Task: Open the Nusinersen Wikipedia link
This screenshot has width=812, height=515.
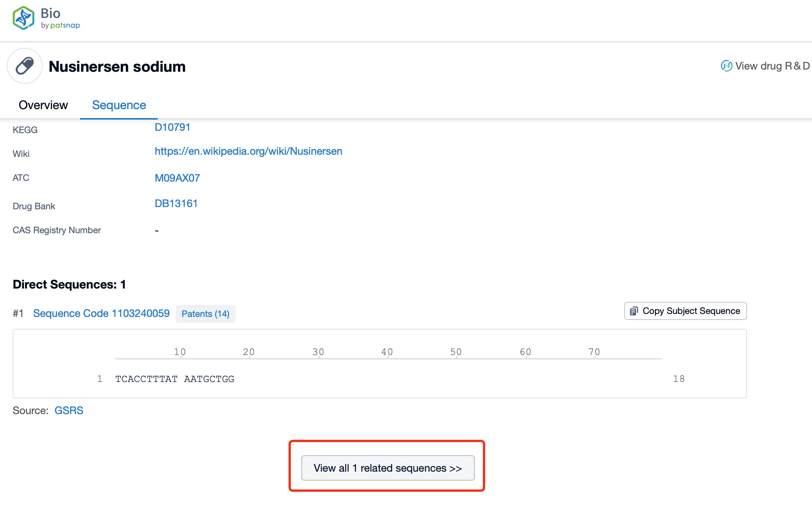Action: point(248,151)
